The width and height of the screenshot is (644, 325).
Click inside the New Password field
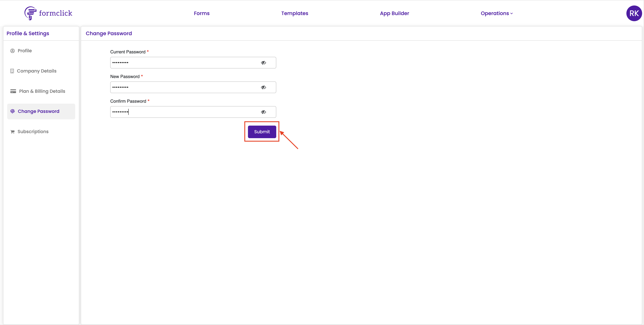coord(193,87)
